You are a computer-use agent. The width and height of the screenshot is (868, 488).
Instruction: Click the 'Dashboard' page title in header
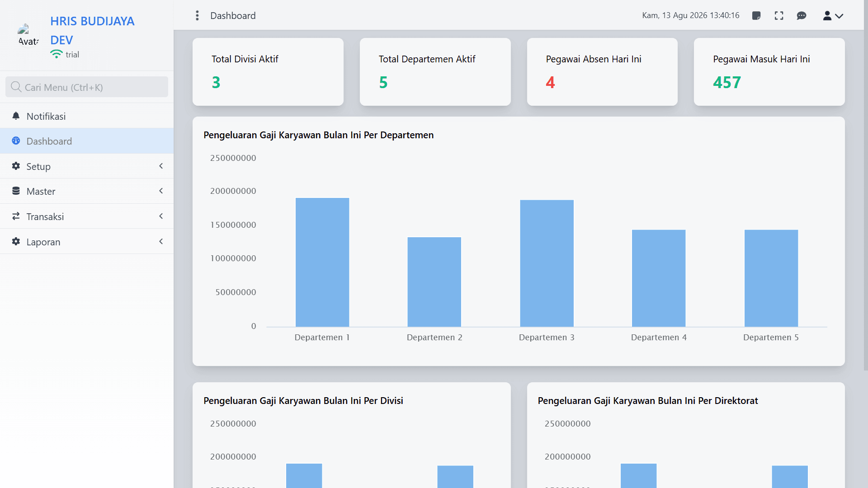233,16
